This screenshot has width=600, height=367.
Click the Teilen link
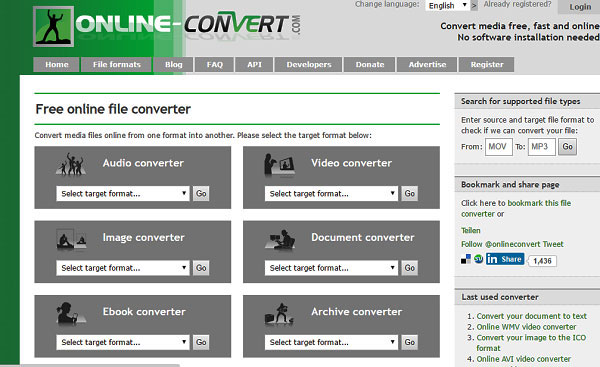(x=471, y=230)
